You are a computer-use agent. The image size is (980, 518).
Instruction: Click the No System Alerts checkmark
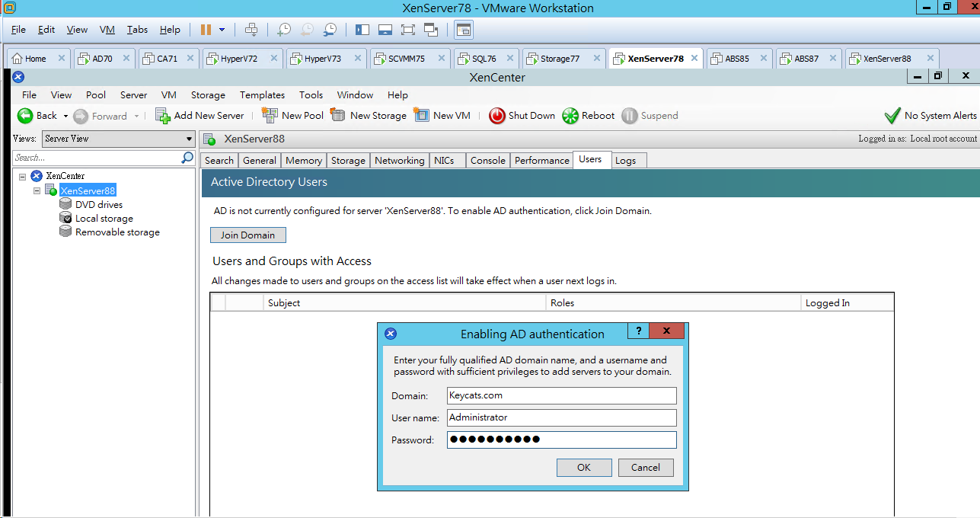pos(892,116)
